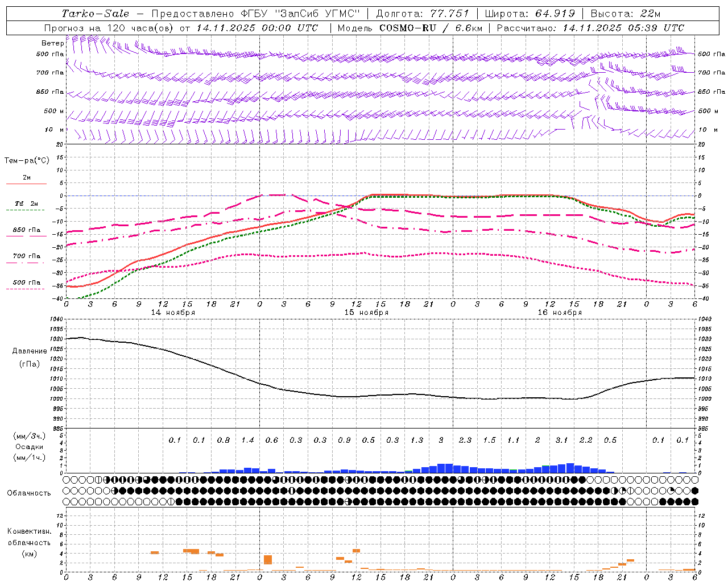This screenshot has width=728, height=582.
Task: Click the date label 16 ноября
Action: pos(560,313)
